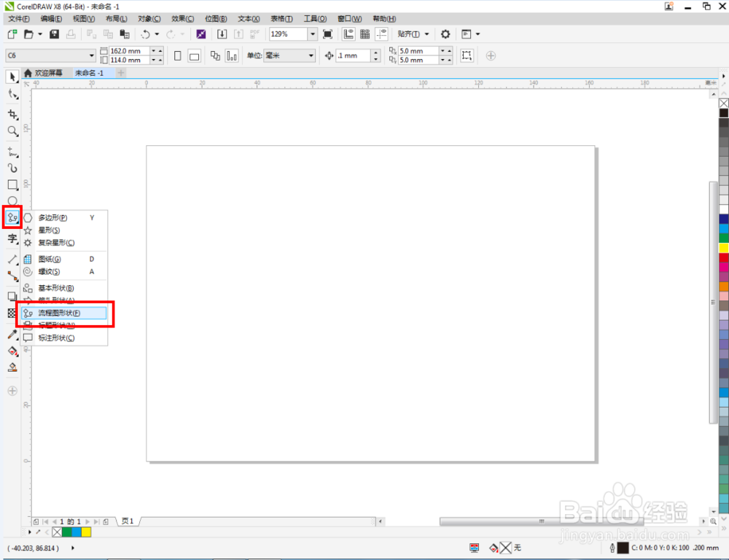Select the Rectangle tool

coord(13,184)
